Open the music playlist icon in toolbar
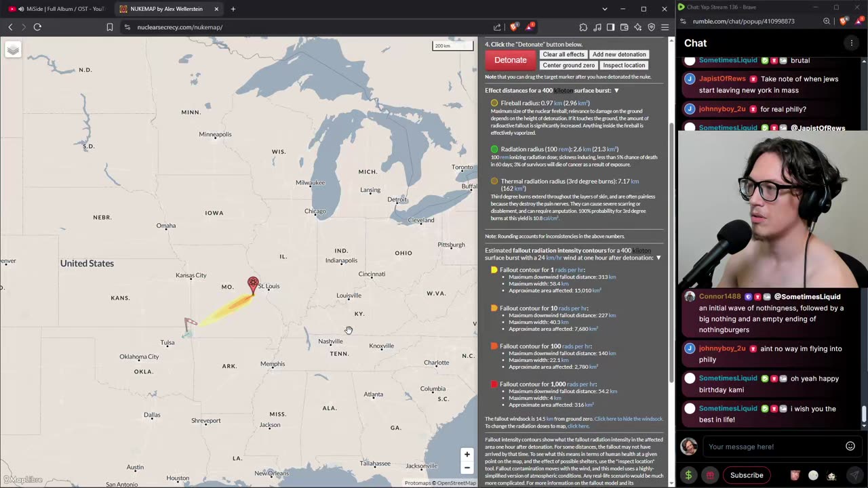The image size is (868, 488). tap(597, 27)
